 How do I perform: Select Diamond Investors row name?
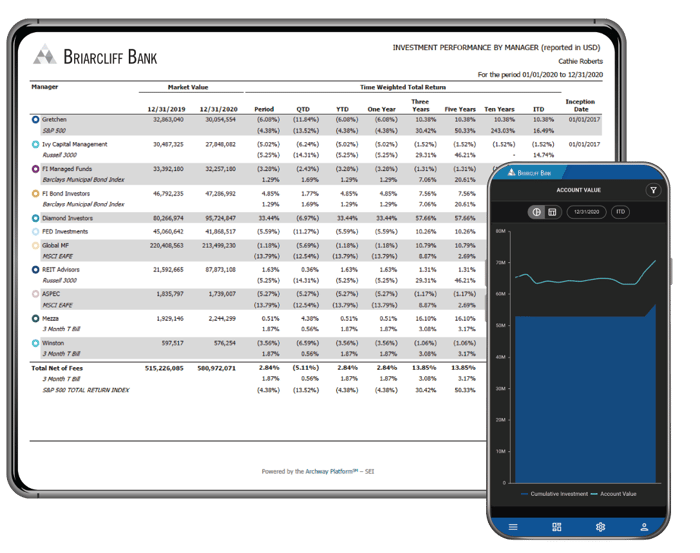(67, 218)
